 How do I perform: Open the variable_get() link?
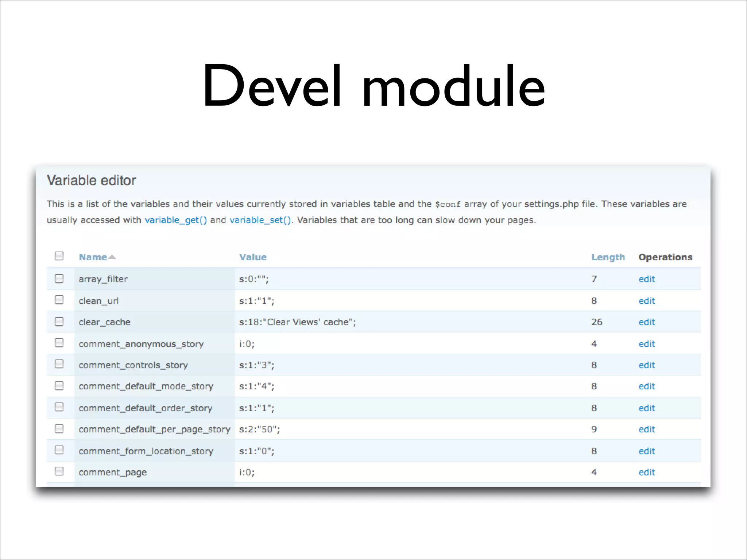click(x=176, y=220)
